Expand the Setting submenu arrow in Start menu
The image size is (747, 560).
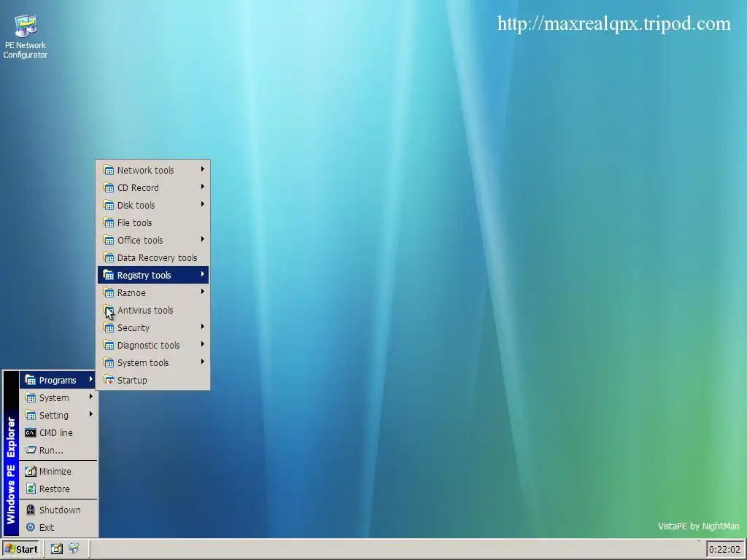90,414
